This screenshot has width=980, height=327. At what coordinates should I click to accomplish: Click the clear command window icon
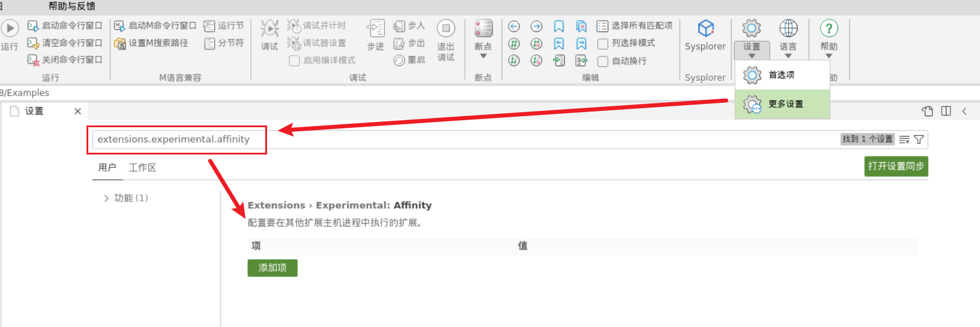pyautogui.click(x=33, y=43)
